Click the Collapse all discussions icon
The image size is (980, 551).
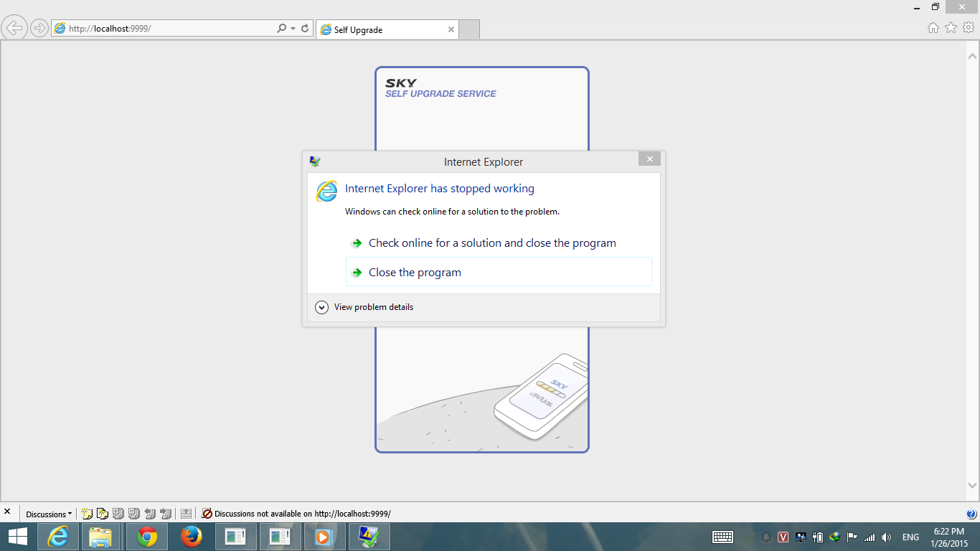[x=134, y=514]
